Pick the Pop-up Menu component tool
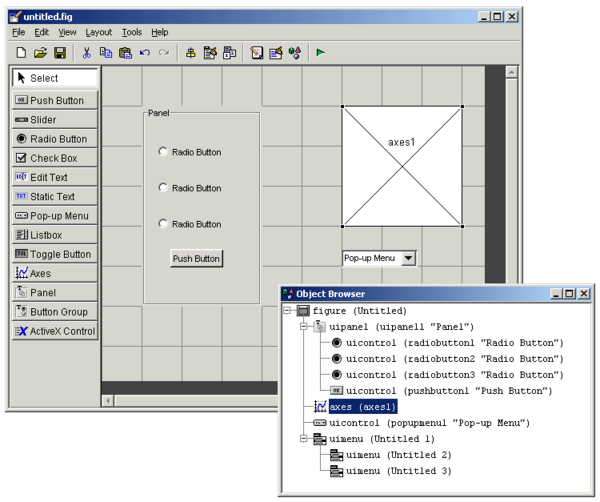The height and width of the screenshot is (502, 600). (55, 216)
